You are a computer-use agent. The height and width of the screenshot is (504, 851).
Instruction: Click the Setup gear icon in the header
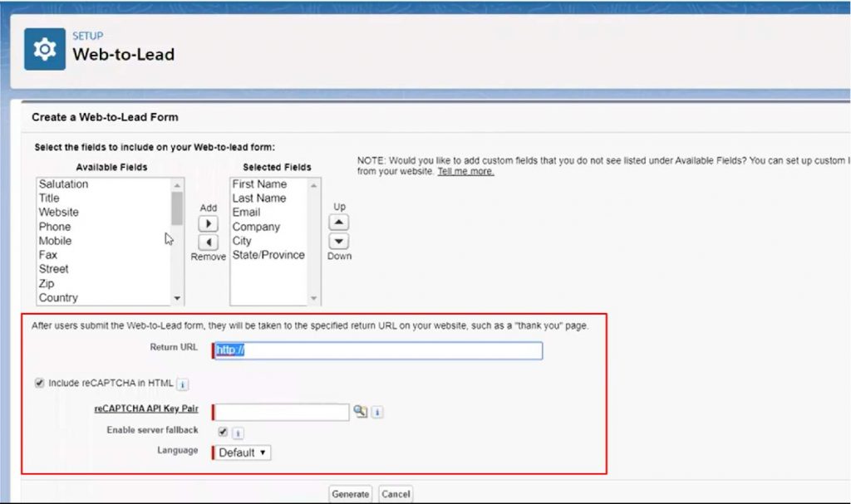(x=45, y=48)
